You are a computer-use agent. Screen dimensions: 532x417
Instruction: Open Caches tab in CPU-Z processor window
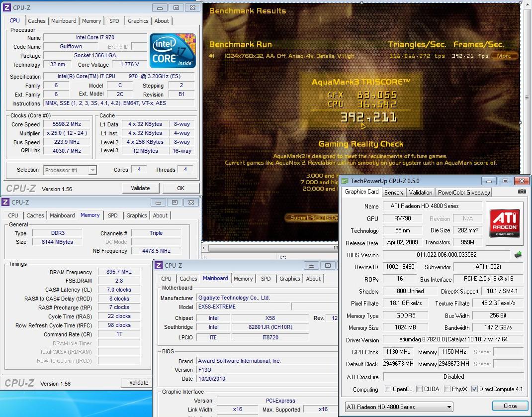coord(37,21)
